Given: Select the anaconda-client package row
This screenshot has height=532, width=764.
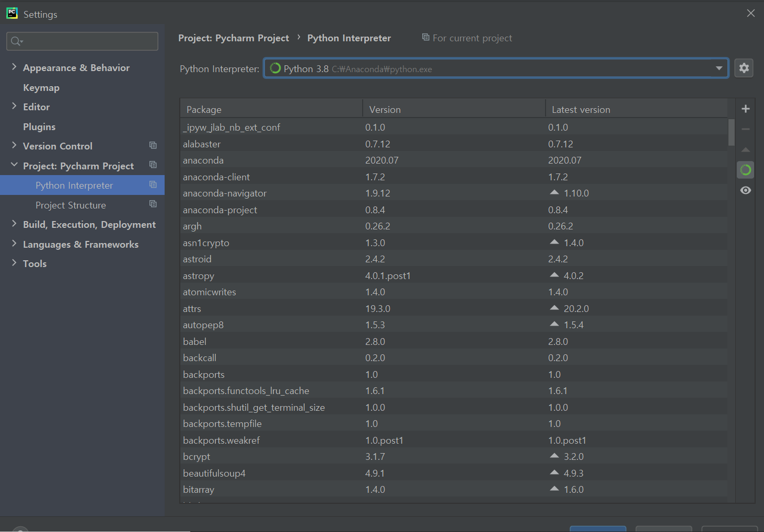Looking at the screenshot, I should click(454, 177).
